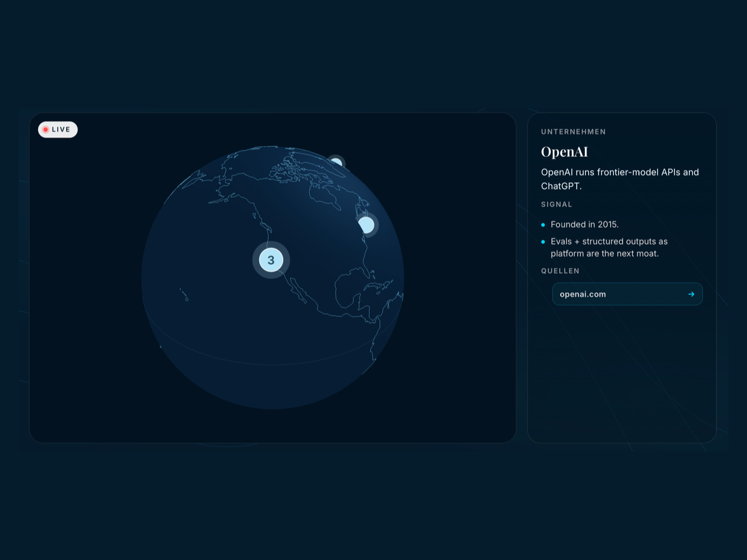Screen dimensions: 747x560
Task: Click the SIGNAL section label
Action: 557,204
